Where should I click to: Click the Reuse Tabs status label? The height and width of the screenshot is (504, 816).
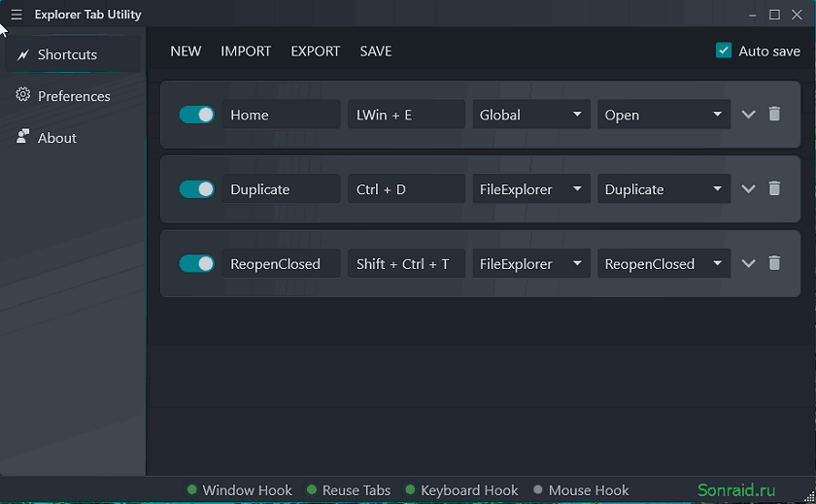(357, 490)
